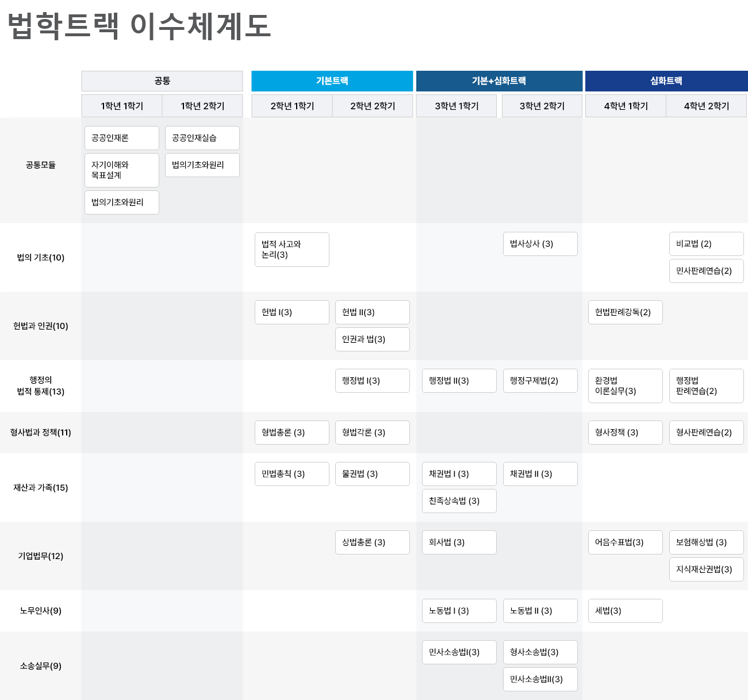This screenshot has width=748, height=700.
Task: Click the 지식재산권법(3) course
Action: click(706, 569)
